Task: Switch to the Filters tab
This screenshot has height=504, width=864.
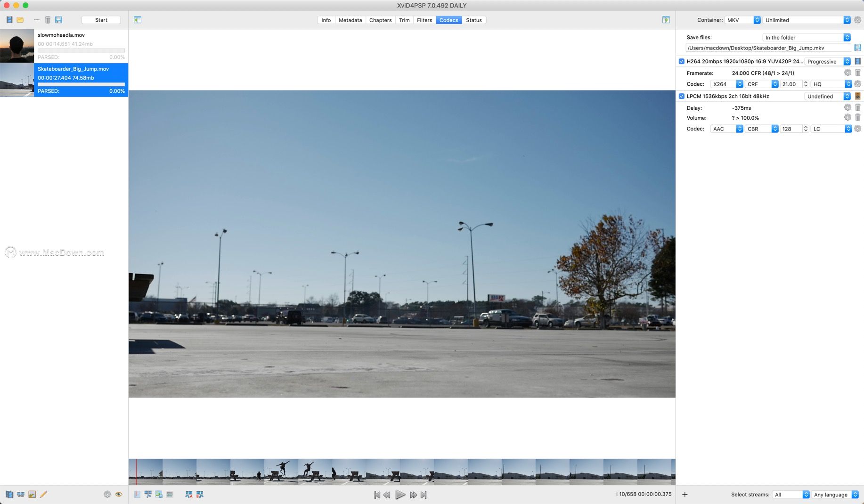Action: pos(424,20)
